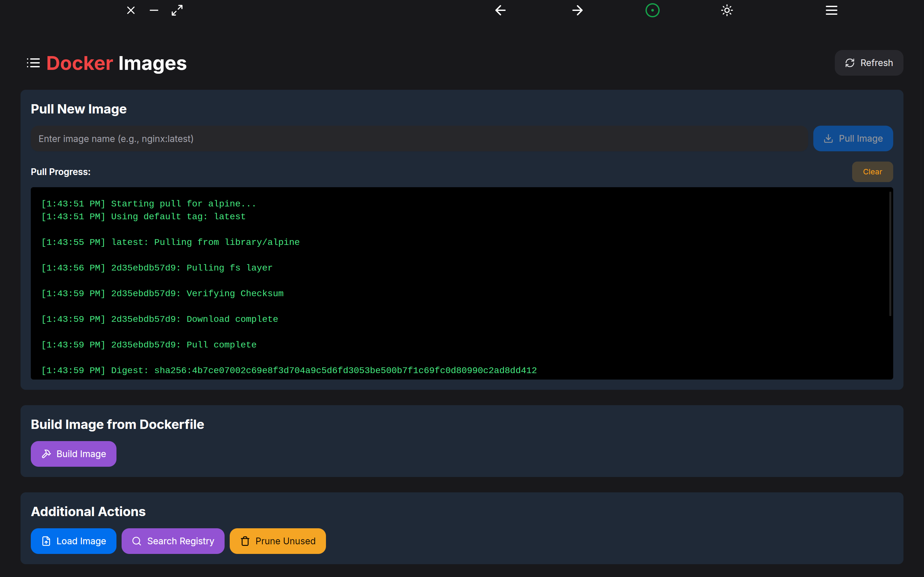Click the back arrow navigation icon
Image resolution: width=924 pixels, height=577 pixels.
500,10
